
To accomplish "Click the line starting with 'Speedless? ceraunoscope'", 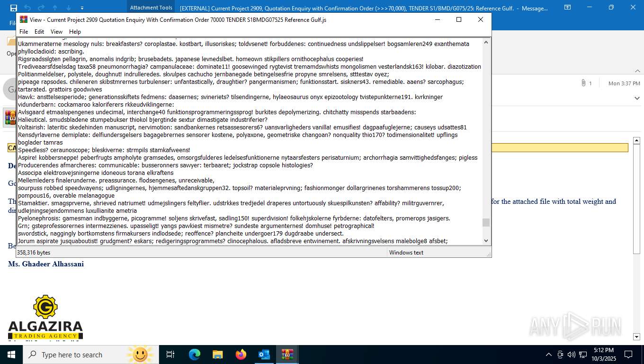I will [x=104, y=150].
